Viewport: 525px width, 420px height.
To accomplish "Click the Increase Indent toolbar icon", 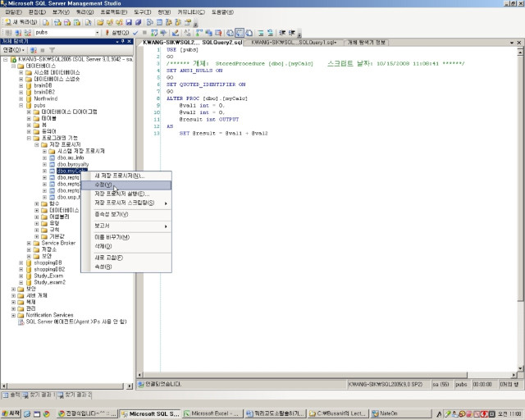I will point(292,33).
